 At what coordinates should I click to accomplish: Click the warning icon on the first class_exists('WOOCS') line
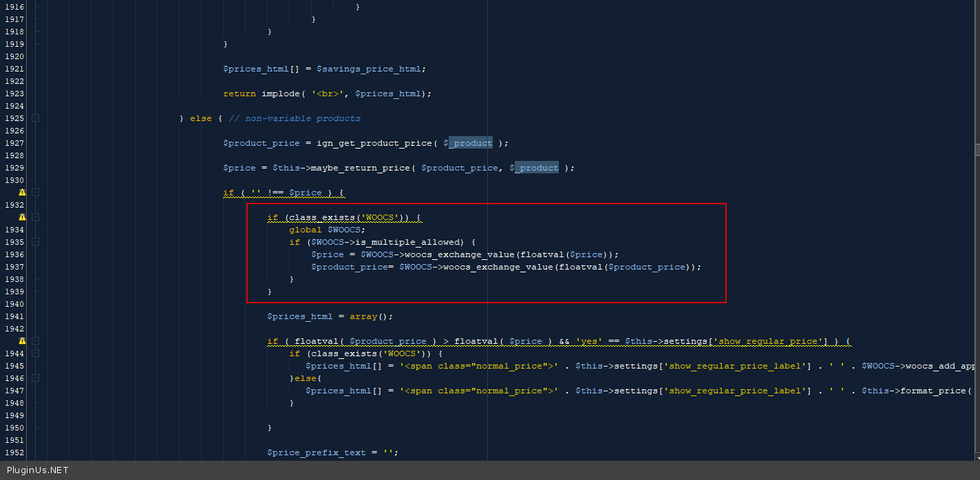point(22,217)
